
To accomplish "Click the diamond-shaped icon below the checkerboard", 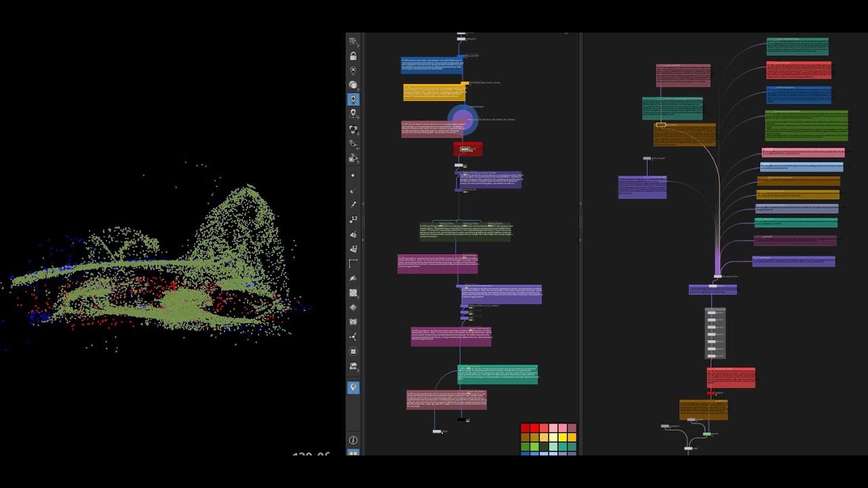I will tap(353, 307).
